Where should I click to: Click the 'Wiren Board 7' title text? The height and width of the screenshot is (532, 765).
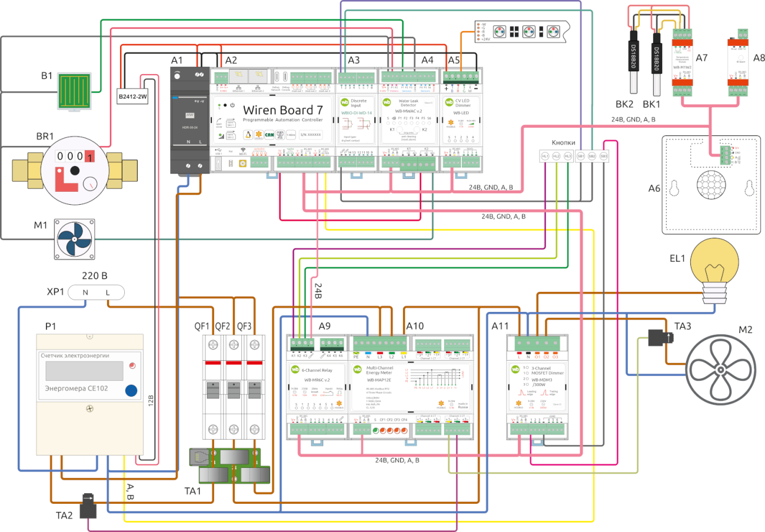283,110
